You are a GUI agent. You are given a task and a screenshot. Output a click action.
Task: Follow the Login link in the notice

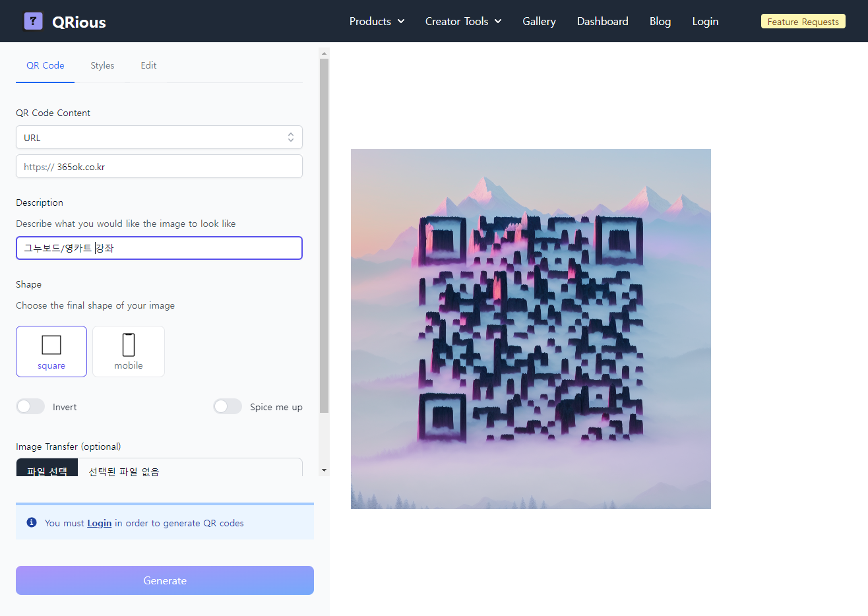pyautogui.click(x=99, y=523)
